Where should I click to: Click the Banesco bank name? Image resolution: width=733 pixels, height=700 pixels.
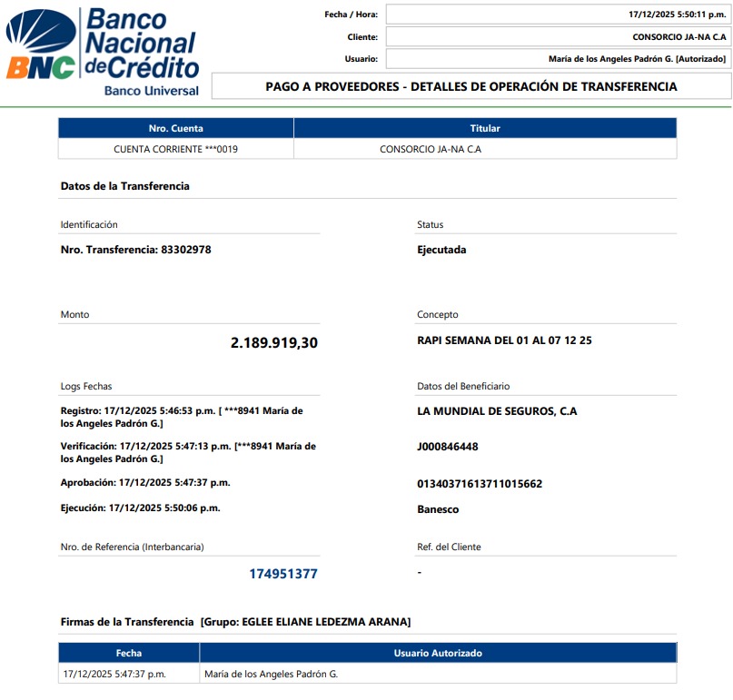[438, 509]
